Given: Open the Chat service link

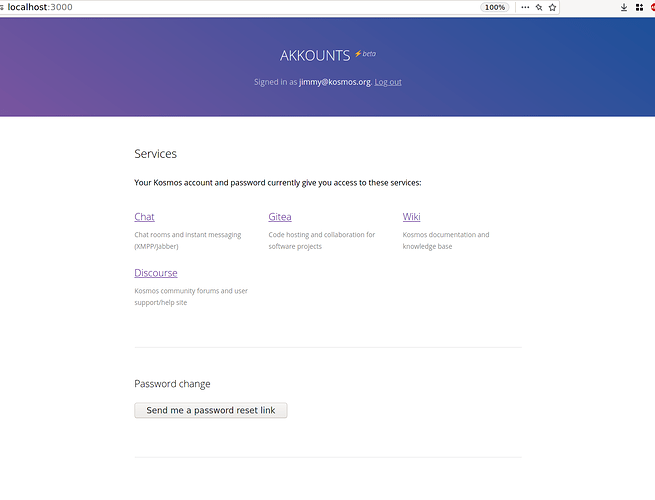Looking at the screenshot, I should pyautogui.click(x=144, y=217).
